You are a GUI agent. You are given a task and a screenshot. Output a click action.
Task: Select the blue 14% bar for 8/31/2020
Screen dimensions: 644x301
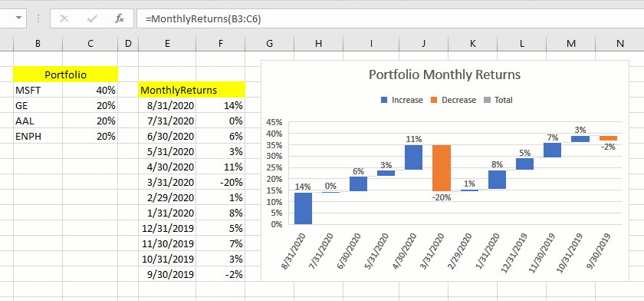tap(303, 209)
